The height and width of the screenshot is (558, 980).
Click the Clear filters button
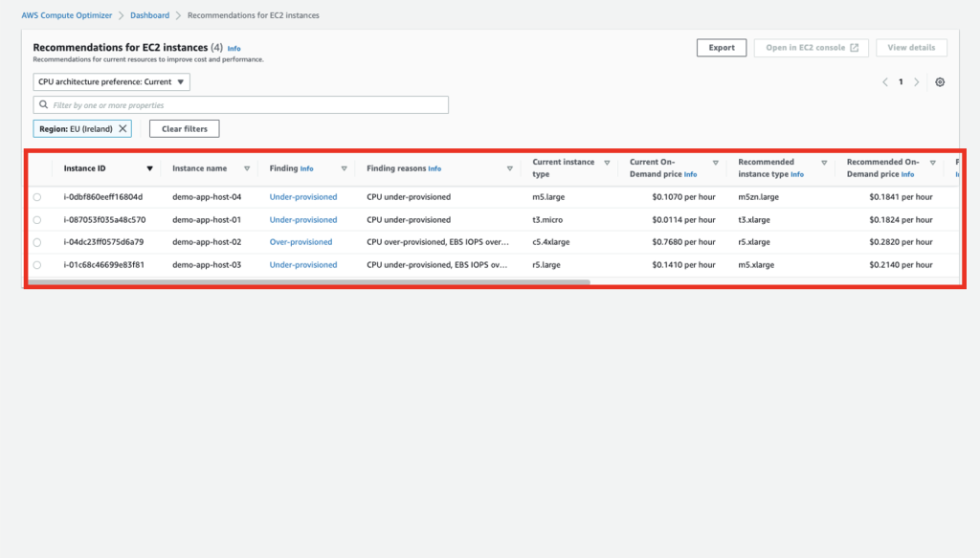pos(185,128)
